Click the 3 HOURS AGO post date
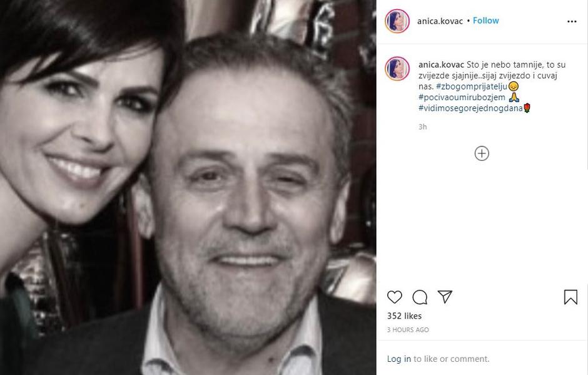588x375 pixels. 408,330
